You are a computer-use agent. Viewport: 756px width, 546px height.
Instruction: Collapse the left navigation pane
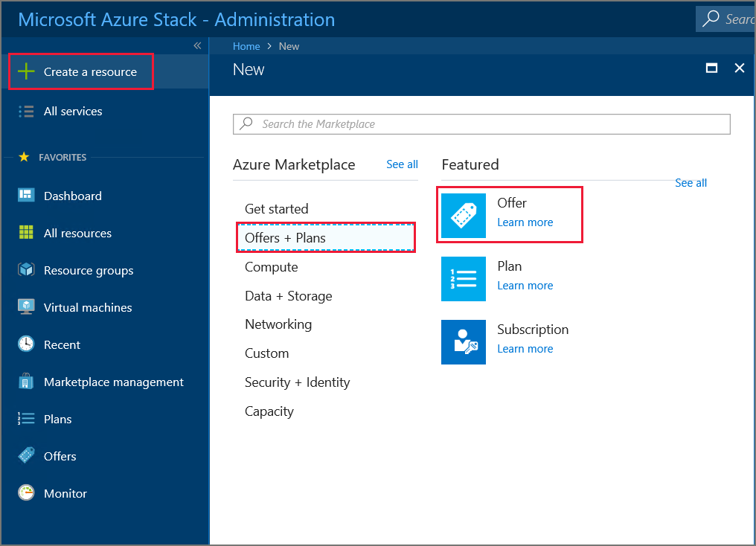pos(197,45)
